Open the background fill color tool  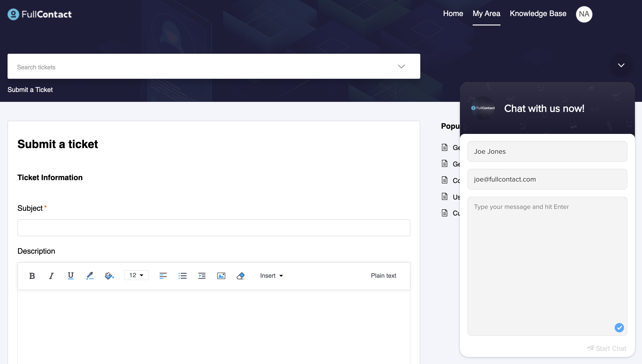click(x=109, y=276)
